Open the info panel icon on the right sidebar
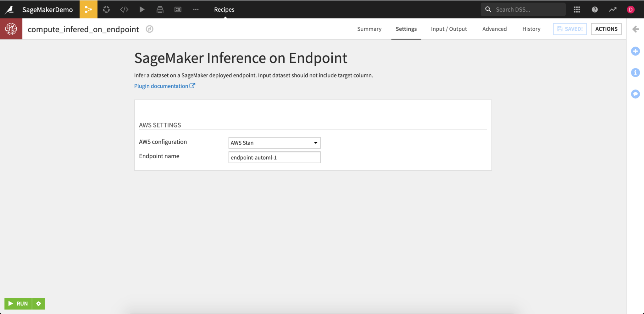Image resolution: width=644 pixels, height=314 pixels. click(636, 73)
